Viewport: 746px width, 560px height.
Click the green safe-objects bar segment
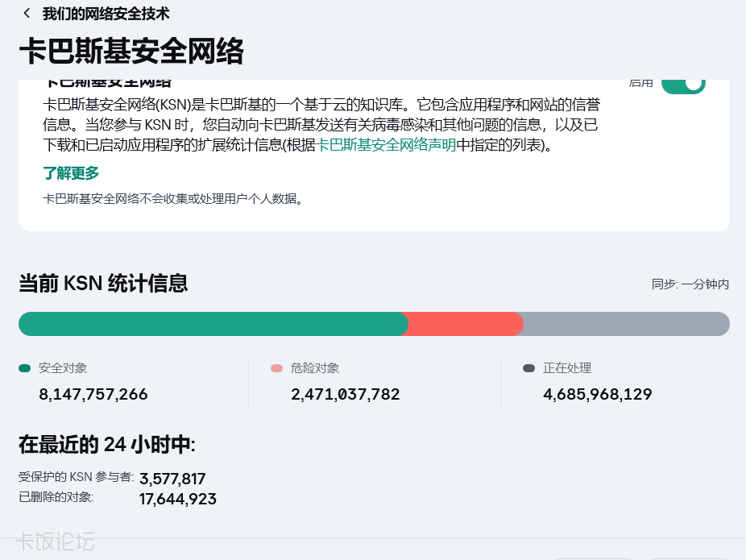[213, 324]
